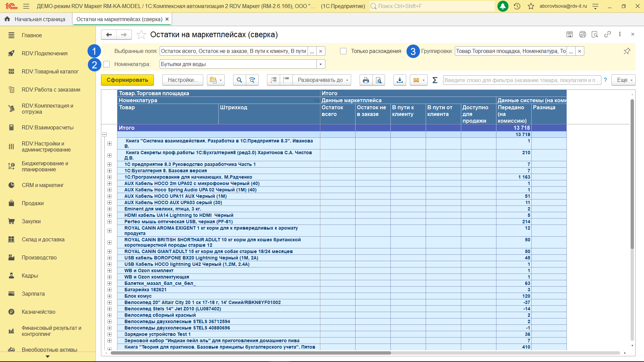Expand the Блок комус row
This screenshot has width=644, height=362.
pos(109,296)
